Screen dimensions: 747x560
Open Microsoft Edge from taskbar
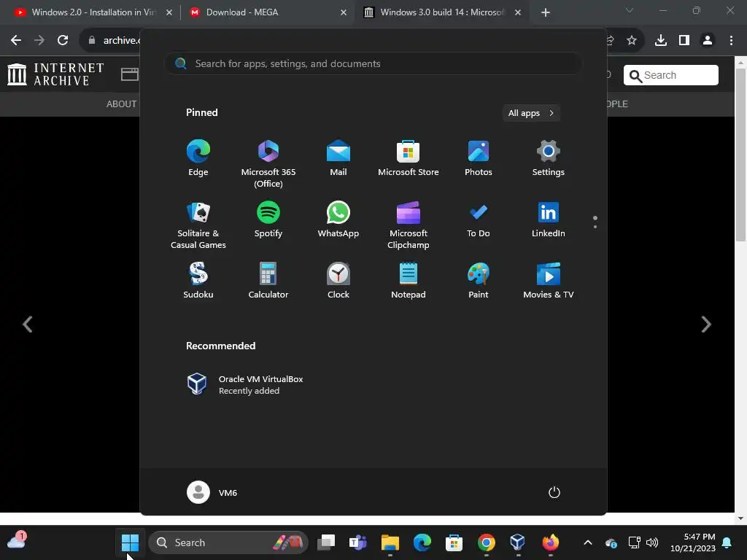422,542
